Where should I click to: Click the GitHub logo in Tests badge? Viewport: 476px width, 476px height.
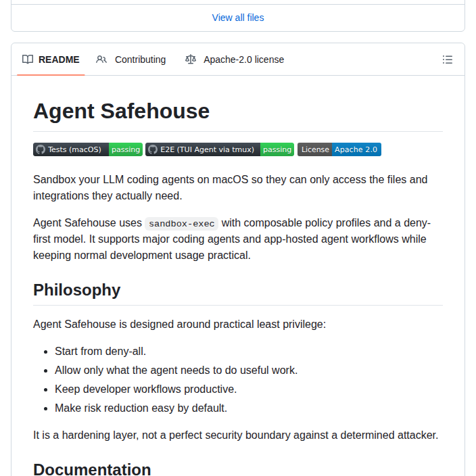click(41, 149)
